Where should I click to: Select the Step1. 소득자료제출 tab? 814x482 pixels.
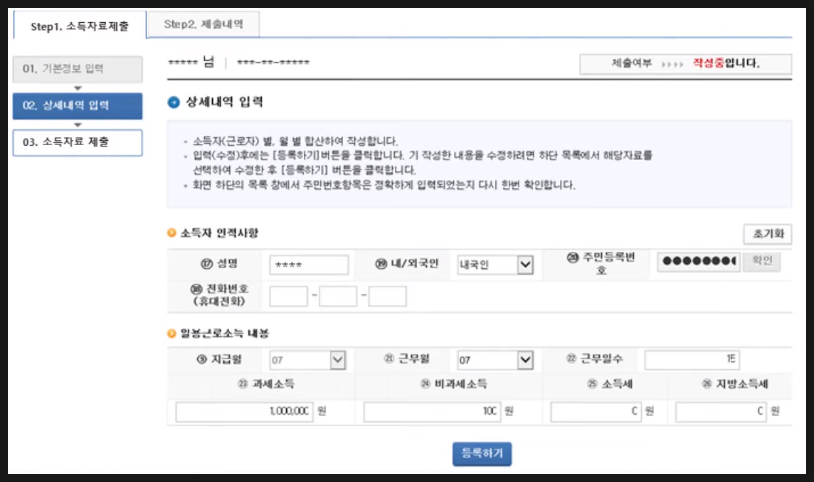click(x=79, y=23)
